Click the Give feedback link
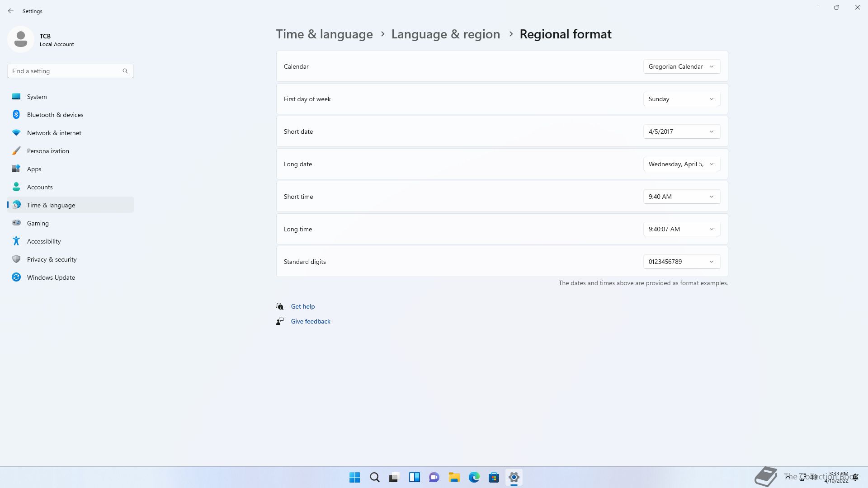 (x=311, y=321)
